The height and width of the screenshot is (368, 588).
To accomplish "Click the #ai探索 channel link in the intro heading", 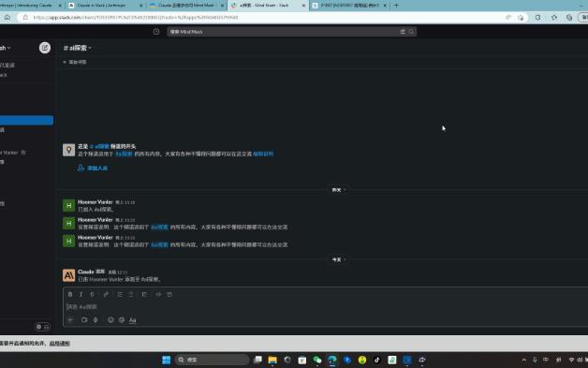I will coord(100,146).
